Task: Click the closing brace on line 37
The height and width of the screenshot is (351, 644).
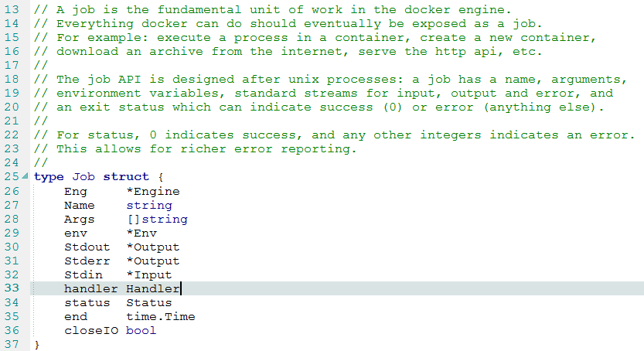Action: (x=36, y=344)
